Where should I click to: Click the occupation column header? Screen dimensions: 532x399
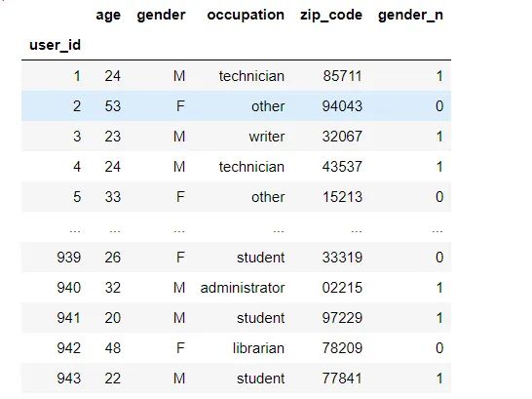pos(246,16)
